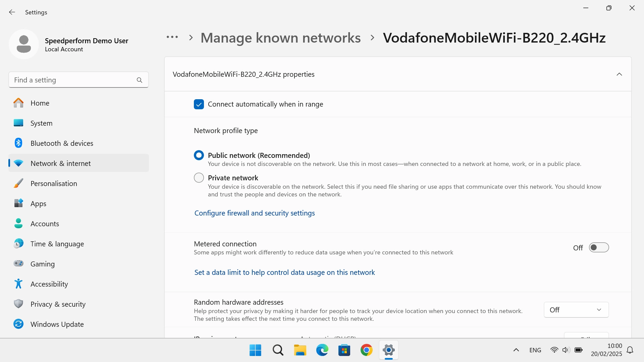The width and height of the screenshot is (644, 362).
Task: Go to the Personalisation menu item
Action: pyautogui.click(x=54, y=183)
